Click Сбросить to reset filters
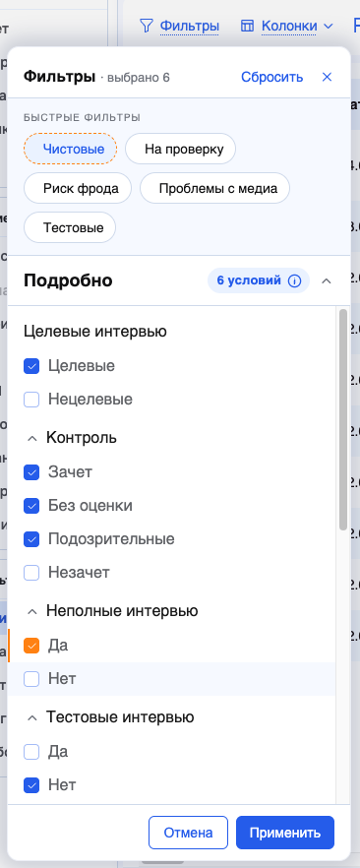Image resolution: width=360 pixels, height=868 pixels. click(272, 77)
